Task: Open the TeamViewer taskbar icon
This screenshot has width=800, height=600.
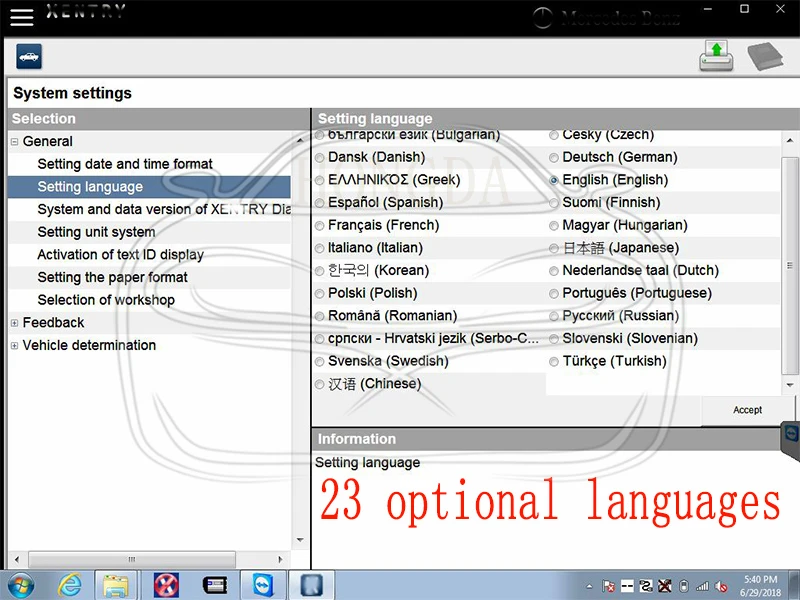Action: coord(263,585)
